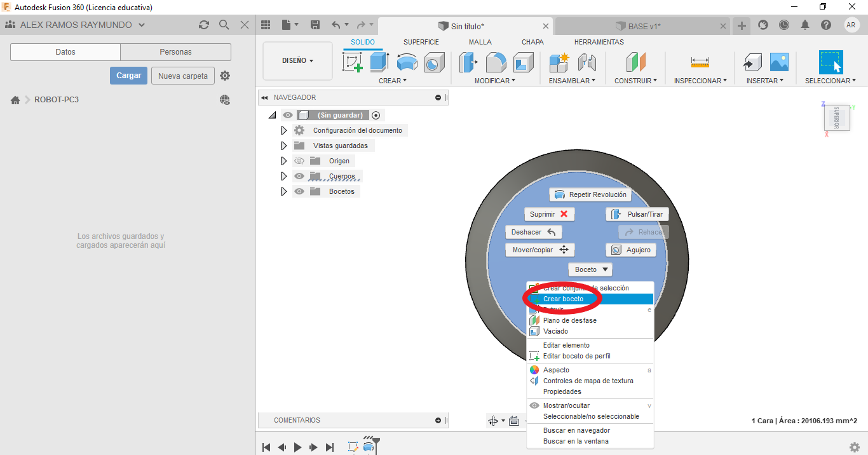Open the ENSAMBLAR dropdown menu
Image resolution: width=868 pixels, height=455 pixels.
click(572, 81)
